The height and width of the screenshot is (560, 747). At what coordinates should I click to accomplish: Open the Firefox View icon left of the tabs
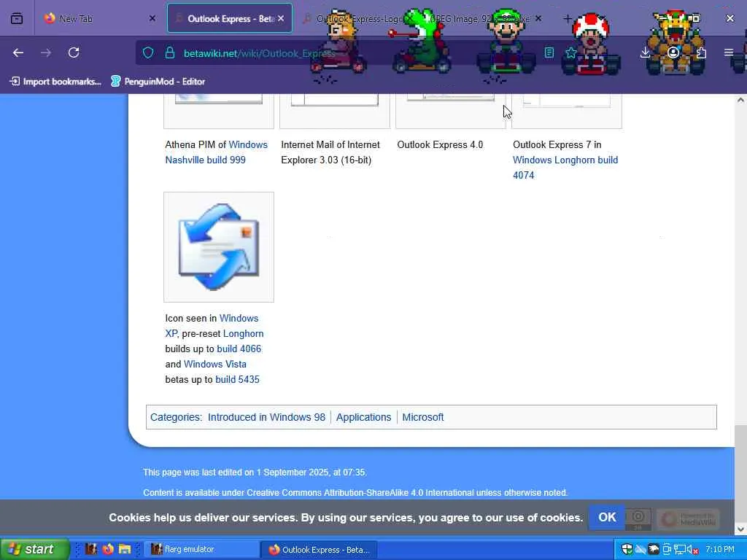[x=17, y=18]
